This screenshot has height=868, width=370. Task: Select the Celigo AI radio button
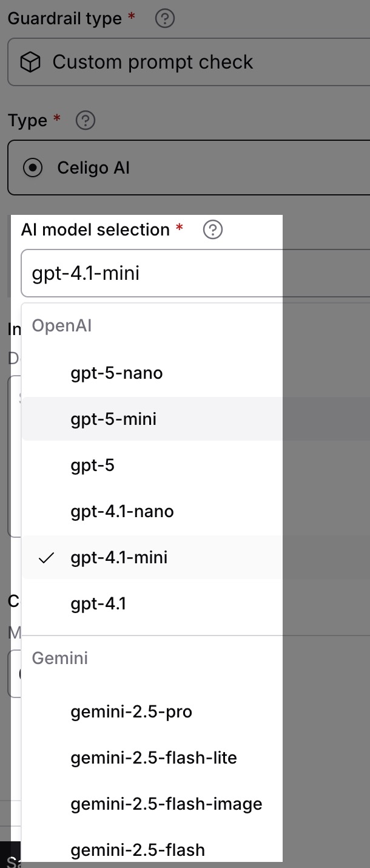(32, 168)
